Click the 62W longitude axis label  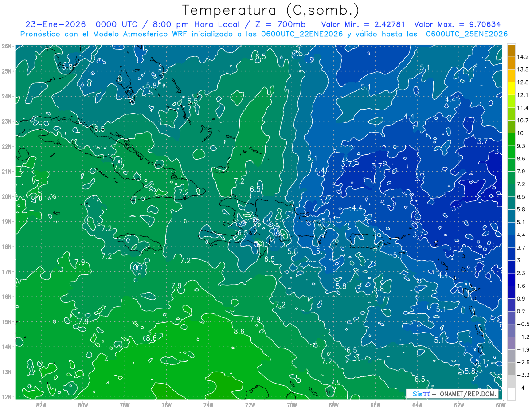point(459,405)
